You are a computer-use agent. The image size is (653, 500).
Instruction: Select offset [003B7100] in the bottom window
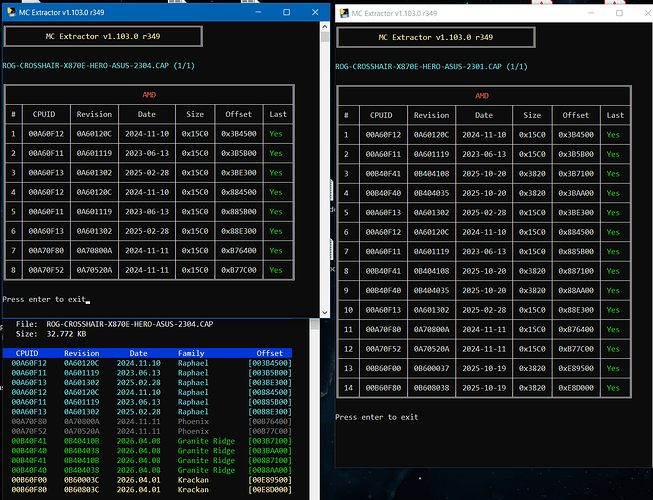(x=269, y=441)
